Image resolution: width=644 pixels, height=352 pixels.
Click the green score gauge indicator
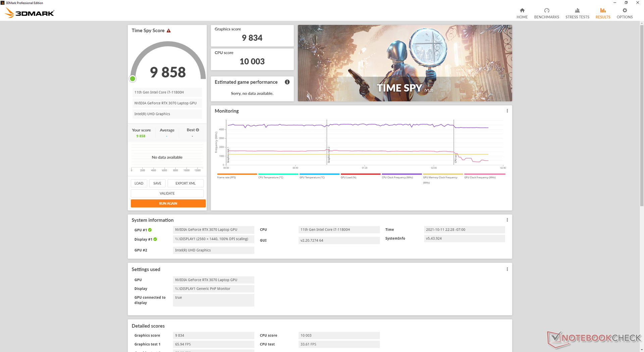[x=132, y=79]
